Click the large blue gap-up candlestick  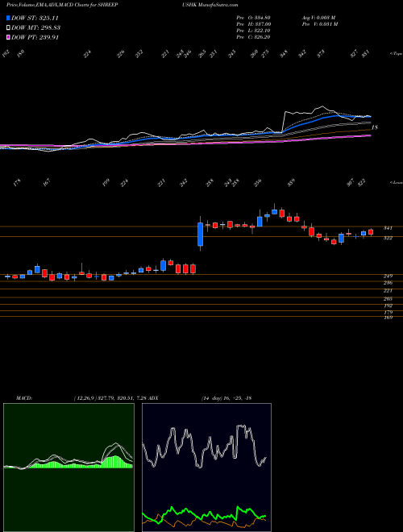coord(200,234)
